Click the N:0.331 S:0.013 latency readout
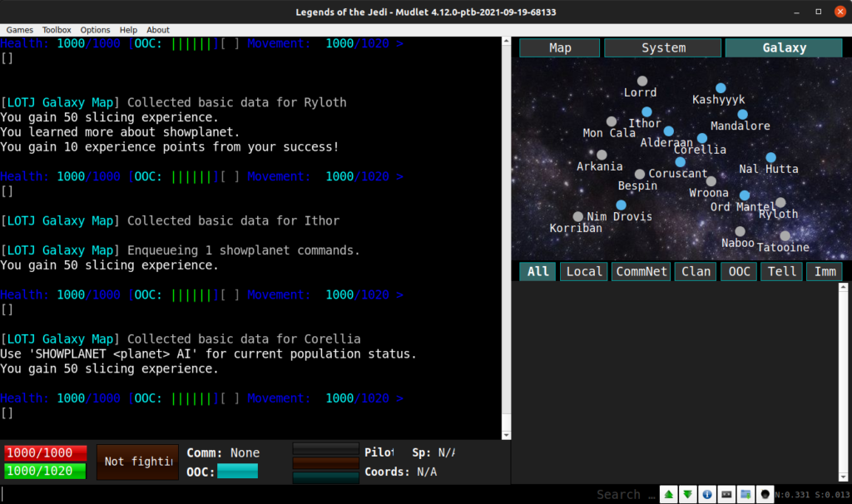The height and width of the screenshot is (504, 852). tap(812, 495)
